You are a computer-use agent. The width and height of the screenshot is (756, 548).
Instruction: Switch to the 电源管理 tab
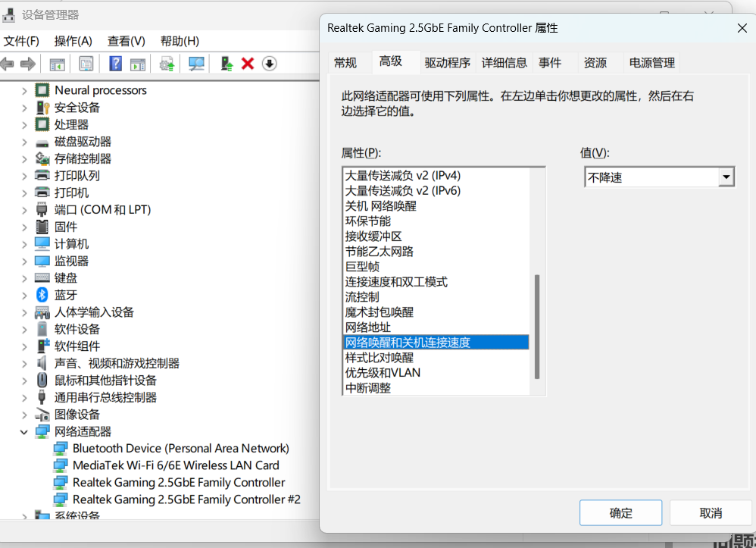coord(652,63)
